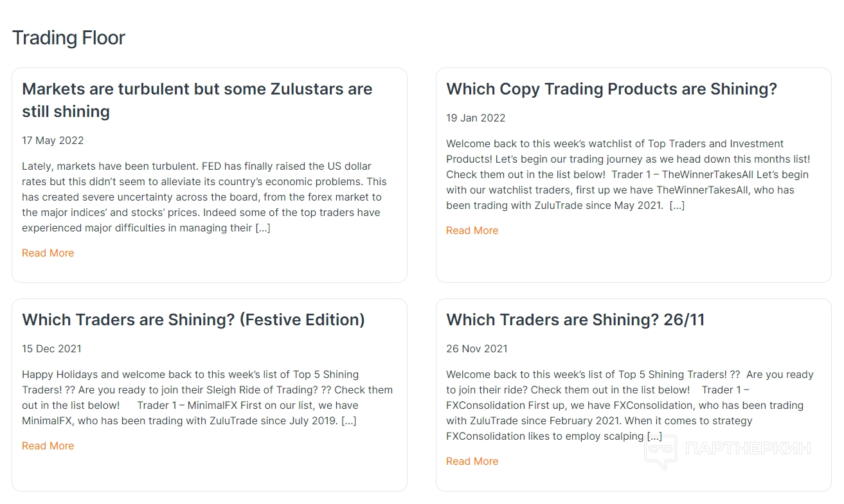This screenshot has height=504, width=844.
Task: Open 'Markets are turbulent but some Zulustars' article title
Action: coord(197,100)
